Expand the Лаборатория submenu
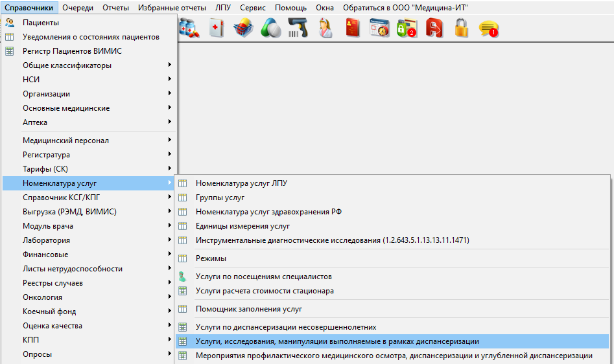The width and height of the screenshot is (614, 364). [45, 240]
